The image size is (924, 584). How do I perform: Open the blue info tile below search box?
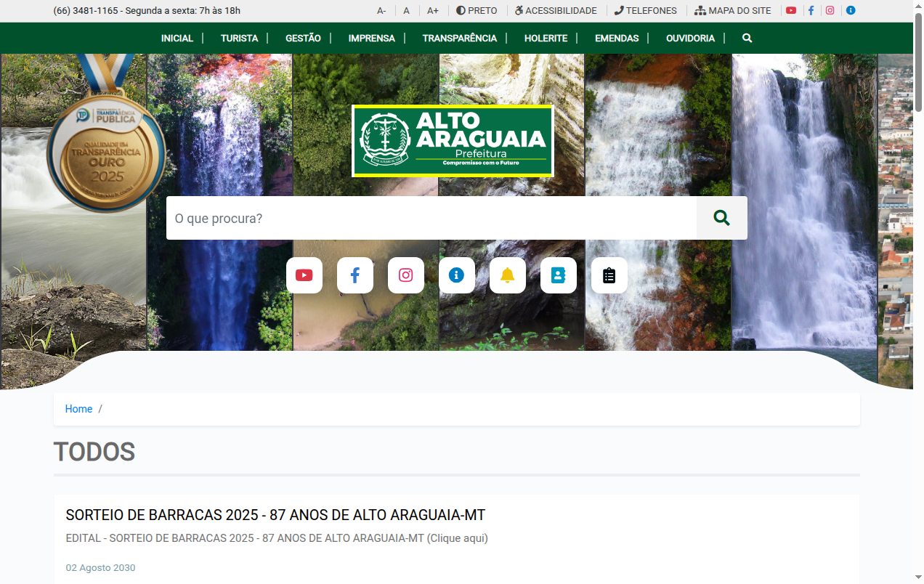click(x=457, y=275)
